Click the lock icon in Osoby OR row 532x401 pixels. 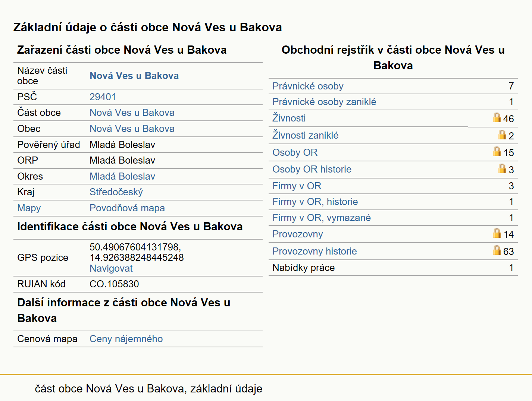coord(497,152)
